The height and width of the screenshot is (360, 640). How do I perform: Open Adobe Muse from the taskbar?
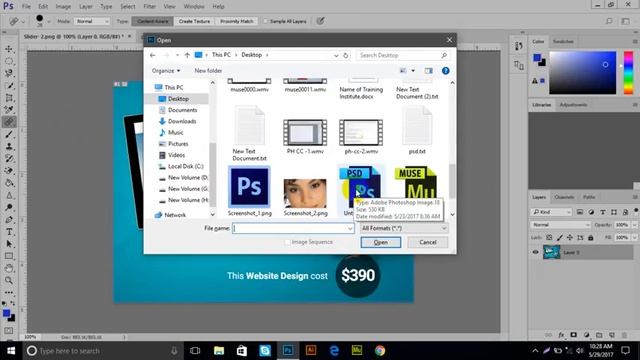coord(357,351)
